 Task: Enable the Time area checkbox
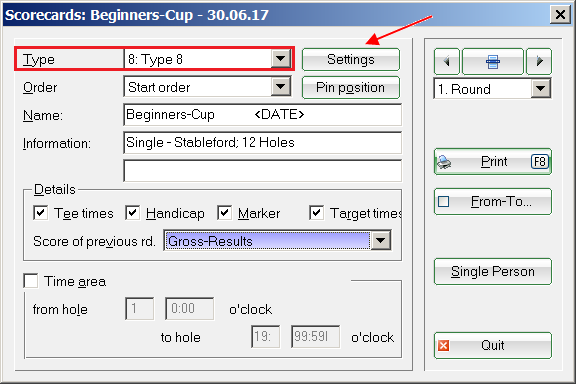[31, 281]
